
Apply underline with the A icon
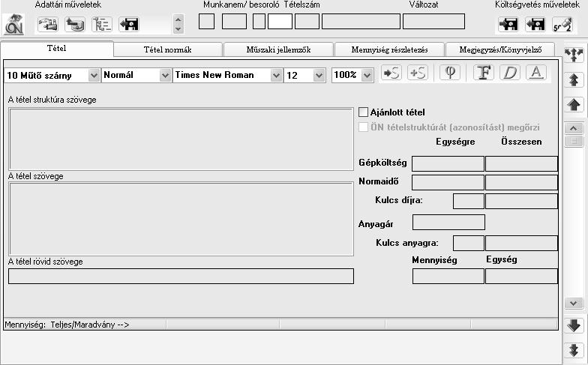click(536, 72)
